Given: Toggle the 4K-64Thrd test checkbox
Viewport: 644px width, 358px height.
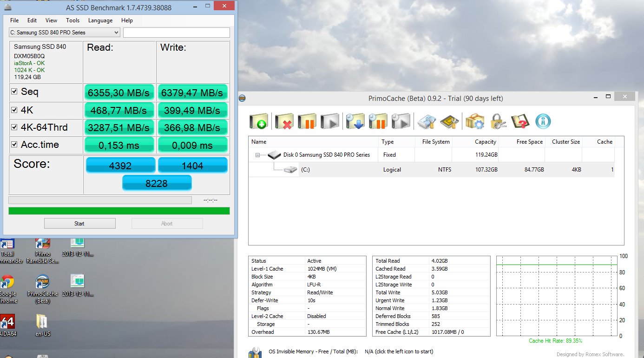Looking at the screenshot, I should click(x=14, y=127).
